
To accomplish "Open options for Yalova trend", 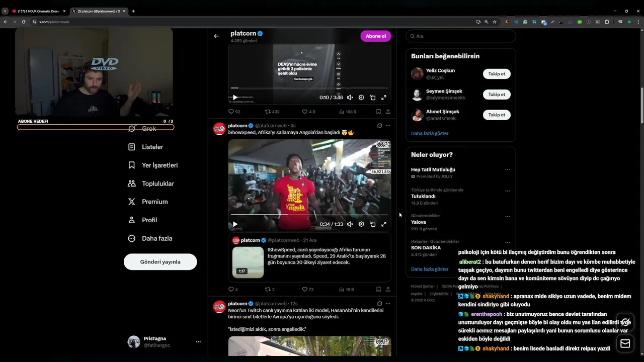I will click(x=507, y=217).
